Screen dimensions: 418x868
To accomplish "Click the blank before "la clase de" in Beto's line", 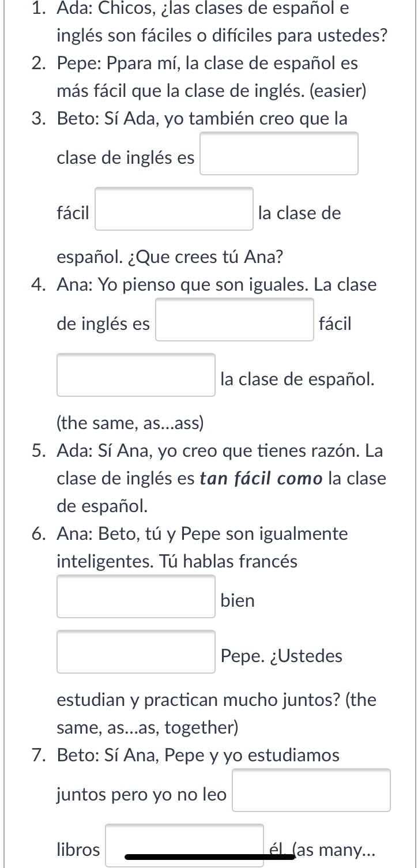I will [x=174, y=209].
